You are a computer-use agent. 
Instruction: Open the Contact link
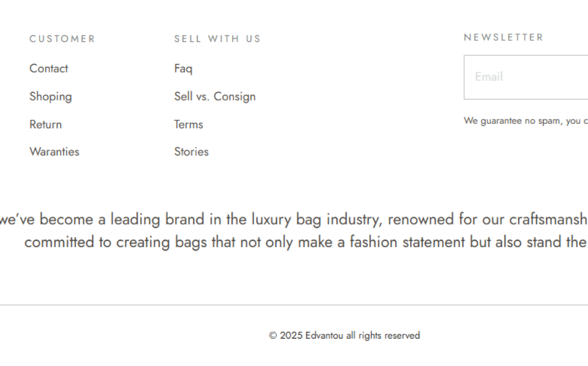click(49, 68)
